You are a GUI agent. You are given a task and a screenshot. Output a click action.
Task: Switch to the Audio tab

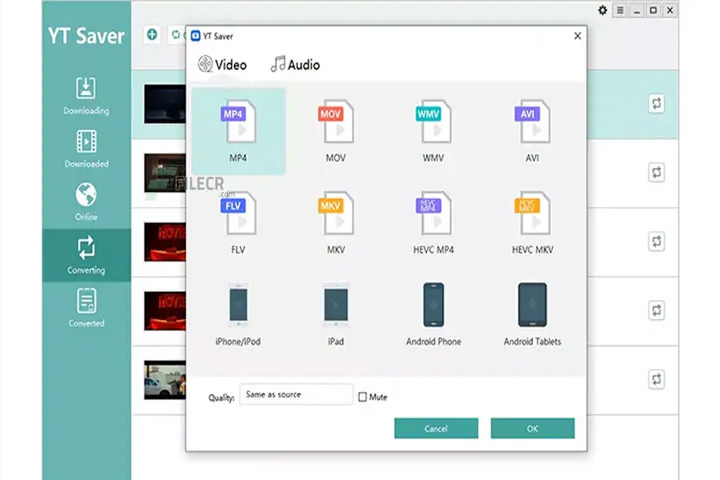click(295, 65)
